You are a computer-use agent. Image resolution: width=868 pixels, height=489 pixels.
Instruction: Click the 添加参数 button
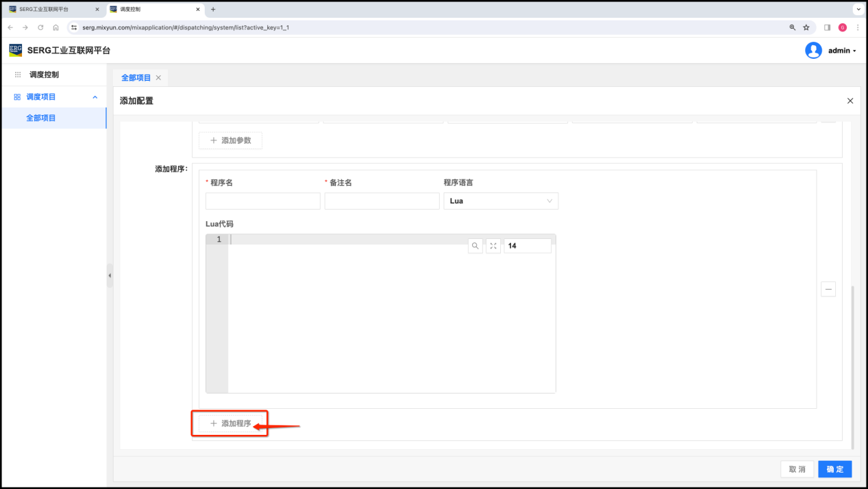tap(230, 140)
